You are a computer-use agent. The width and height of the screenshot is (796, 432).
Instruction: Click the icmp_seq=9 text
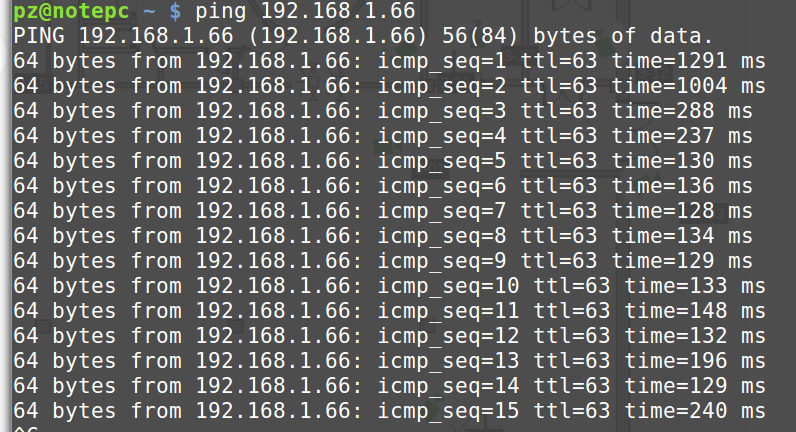pos(442,262)
